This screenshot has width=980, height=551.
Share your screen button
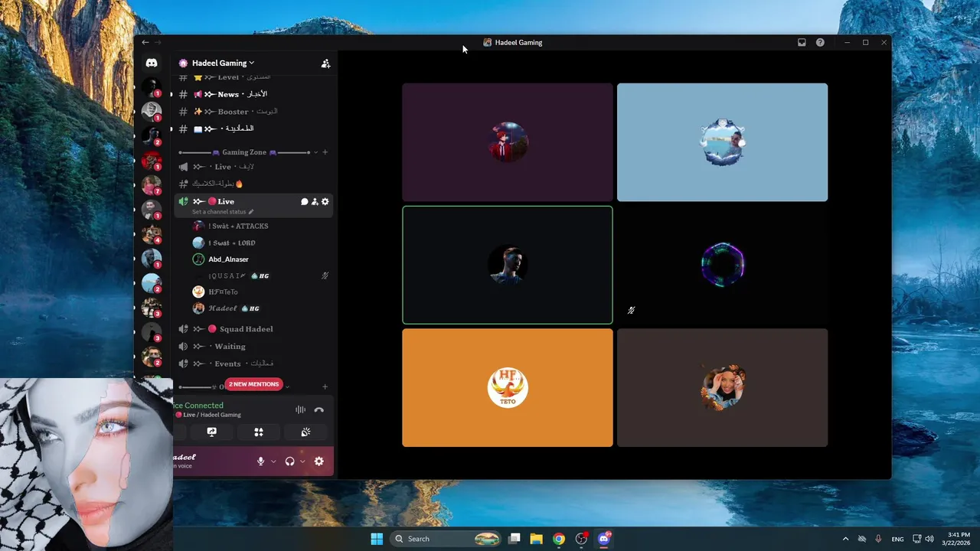212,432
